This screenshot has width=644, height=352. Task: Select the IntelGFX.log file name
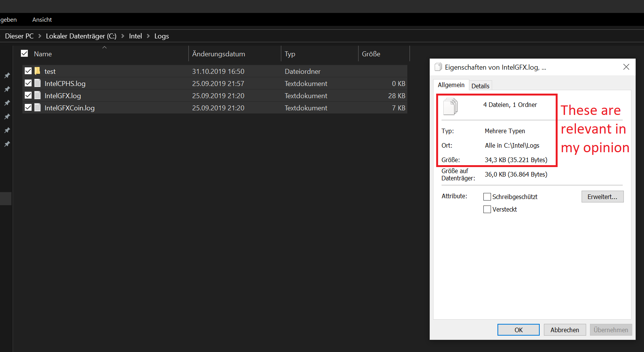click(62, 96)
